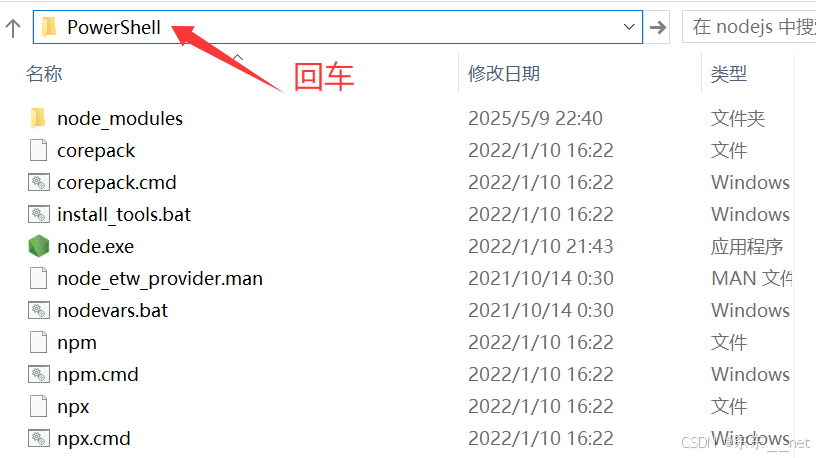Screen dimensions: 816x458
Task: Select the npx.cmd gear file icon
Action: [x=39, y=438]
